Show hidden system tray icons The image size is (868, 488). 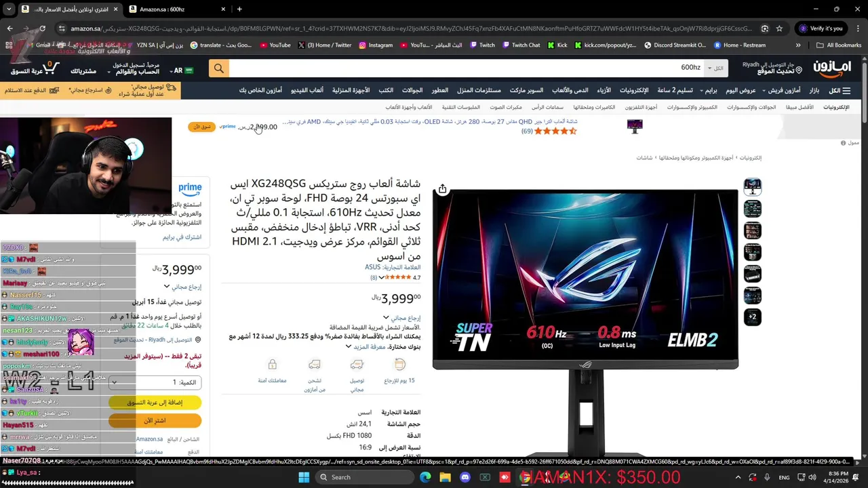click(738, 477)
